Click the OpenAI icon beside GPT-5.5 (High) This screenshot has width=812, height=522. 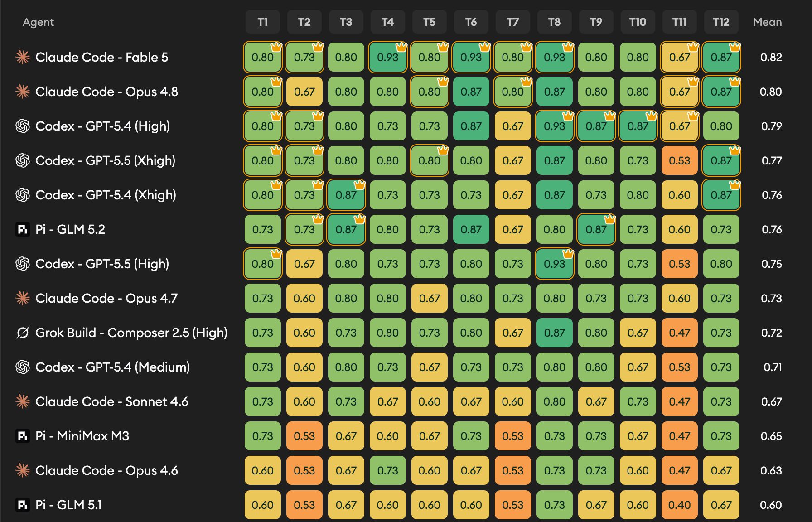23,264
